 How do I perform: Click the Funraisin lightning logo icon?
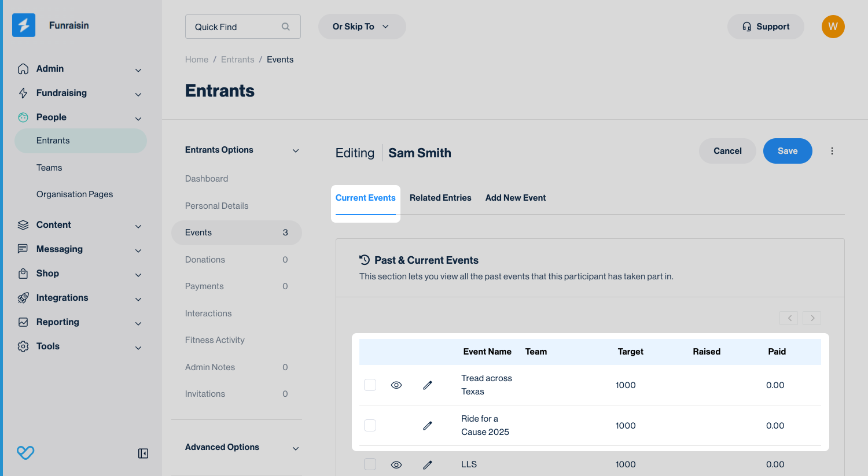click(x=24, y=25)
